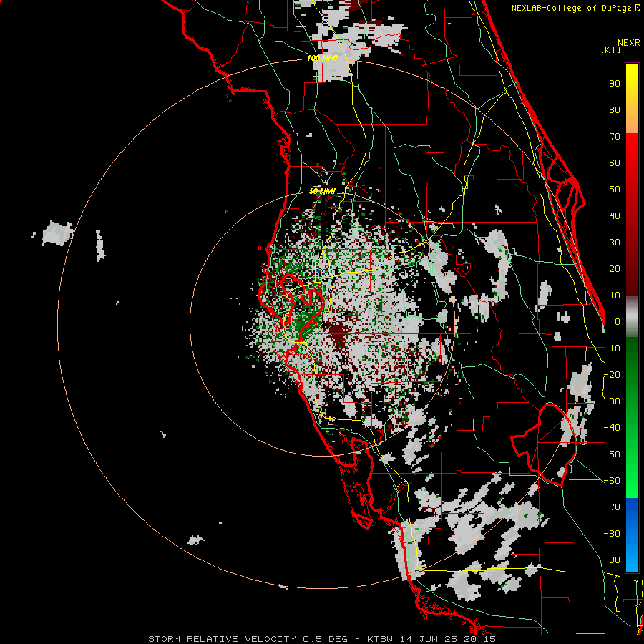Click the [KT] units label

coord(611,49)
